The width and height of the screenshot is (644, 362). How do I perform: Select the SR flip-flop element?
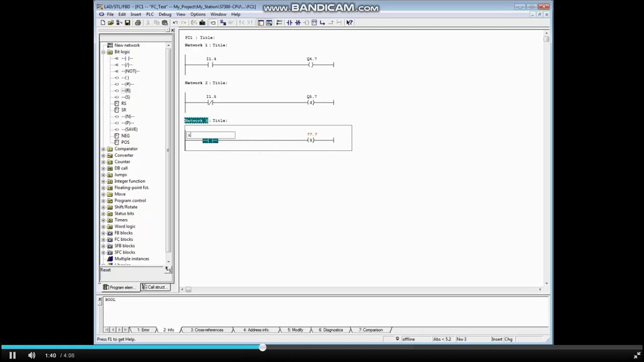[123, 110]
